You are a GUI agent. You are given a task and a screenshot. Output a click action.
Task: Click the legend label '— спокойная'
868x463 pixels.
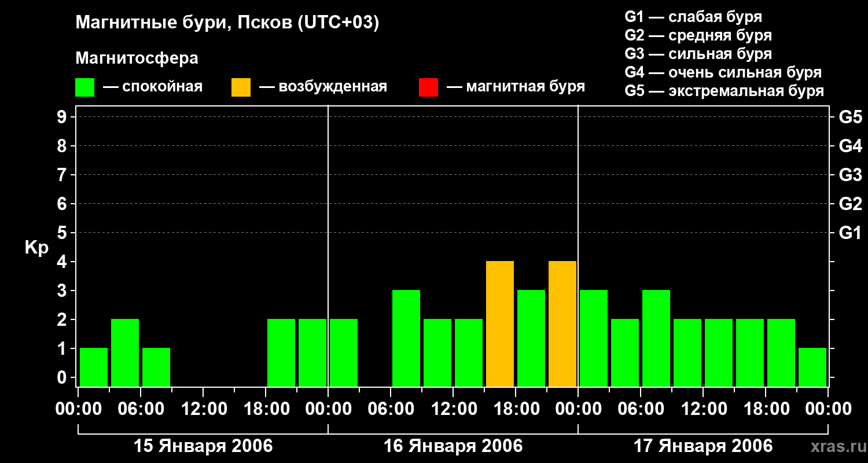[153, 87]
